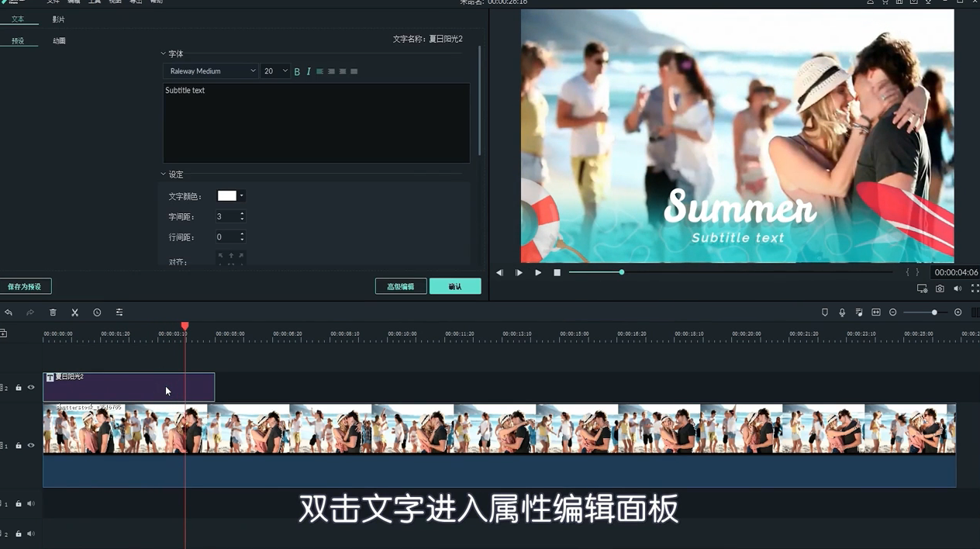Open the Raleway Medium font dropdown

[211, 71]
